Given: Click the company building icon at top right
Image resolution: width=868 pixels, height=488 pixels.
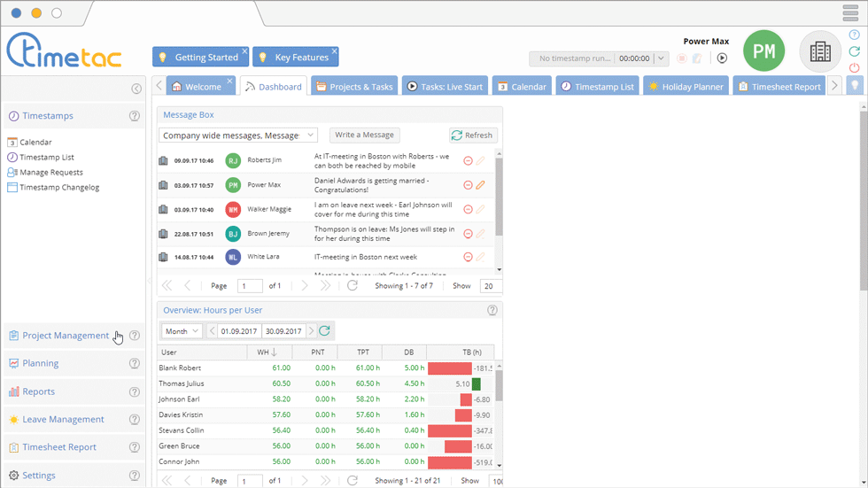Looking at the screenshot, I should (x=820, y=51).
